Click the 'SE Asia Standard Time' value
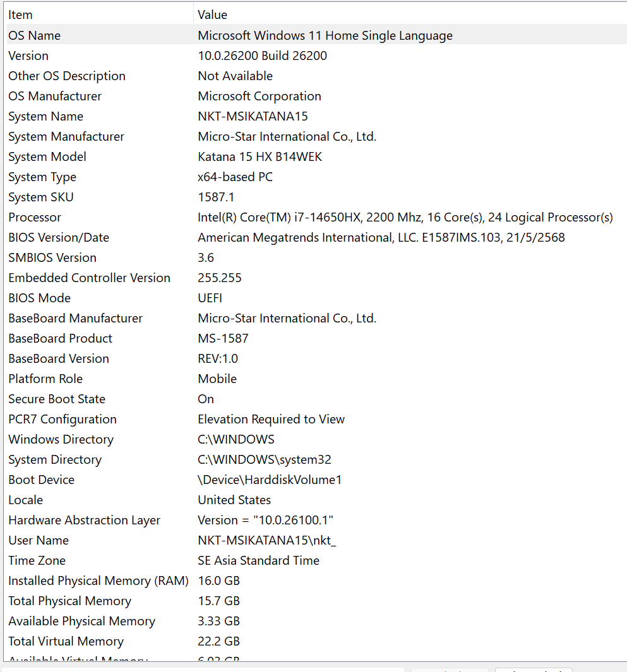Viewport: 627px width, 672px height. pos(259,560)
